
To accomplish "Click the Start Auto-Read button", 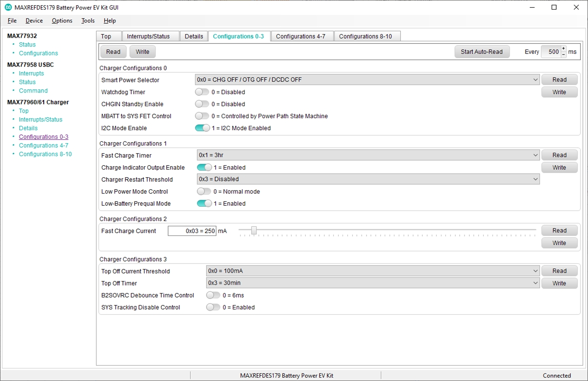I will coord(482,52).
